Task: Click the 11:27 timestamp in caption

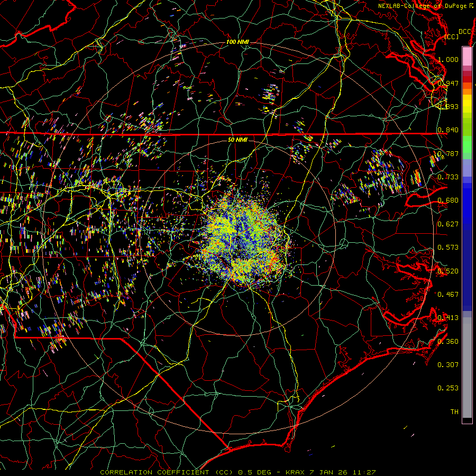Action: [364, 472]
